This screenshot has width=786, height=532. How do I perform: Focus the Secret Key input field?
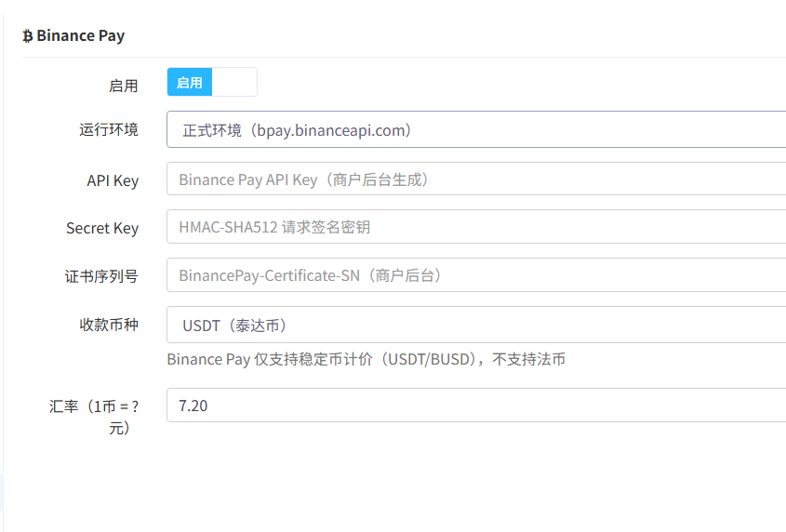coord(476,227)
